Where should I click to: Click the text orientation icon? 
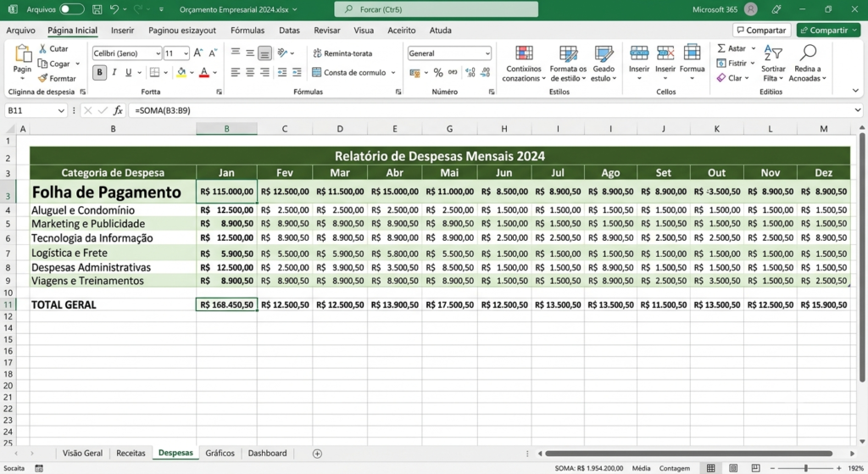(x=283, y=53)
